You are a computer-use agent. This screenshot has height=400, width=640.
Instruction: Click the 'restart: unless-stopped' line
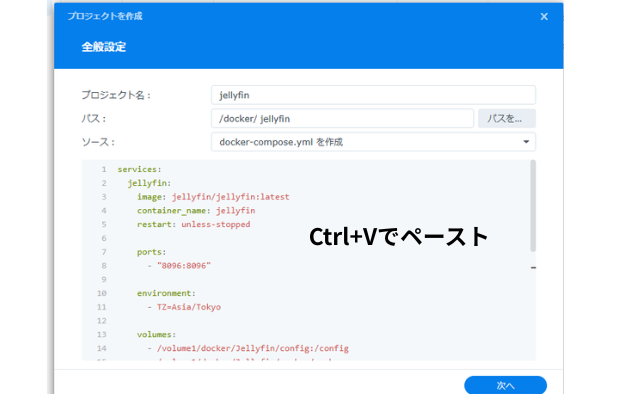pos(193,224)
